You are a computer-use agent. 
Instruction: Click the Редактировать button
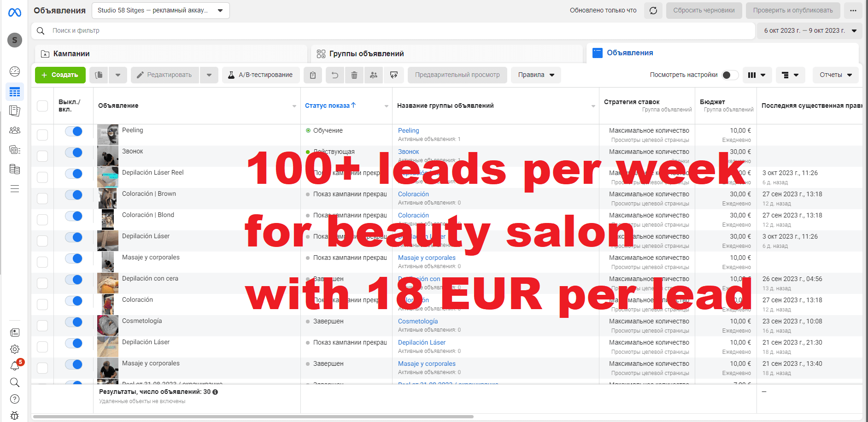(165, 75)
